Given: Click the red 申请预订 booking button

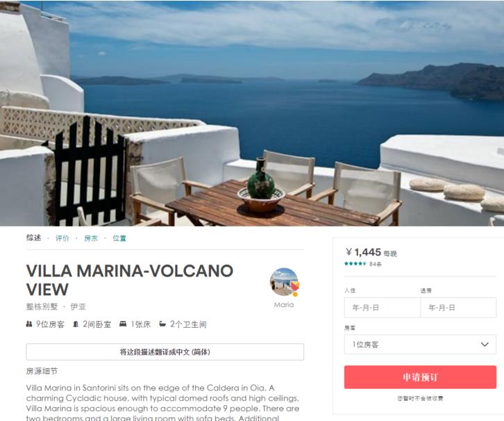Looking at the screenshot, I should tap(420, 377).
